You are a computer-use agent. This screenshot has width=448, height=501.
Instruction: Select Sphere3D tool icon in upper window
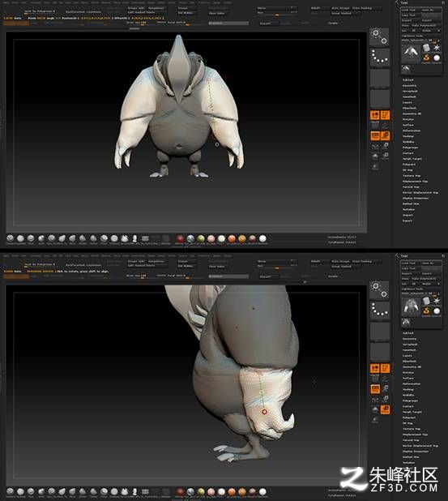tap(437, 58)
